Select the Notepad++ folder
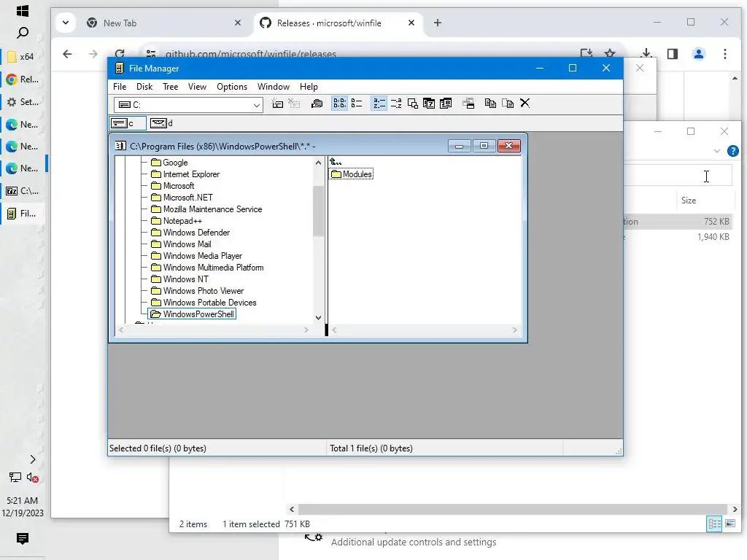This screenshot has height=560, width=747. 177,221
